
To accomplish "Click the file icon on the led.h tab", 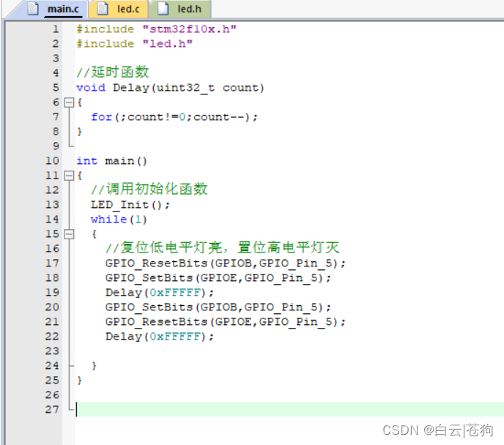I will click(163, 9).
